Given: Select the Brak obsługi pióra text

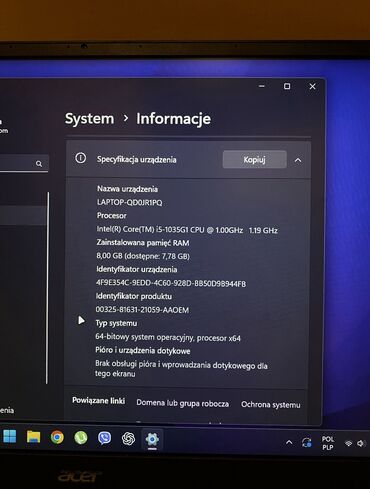Looking at the screenshot, I should pos(181,369).
